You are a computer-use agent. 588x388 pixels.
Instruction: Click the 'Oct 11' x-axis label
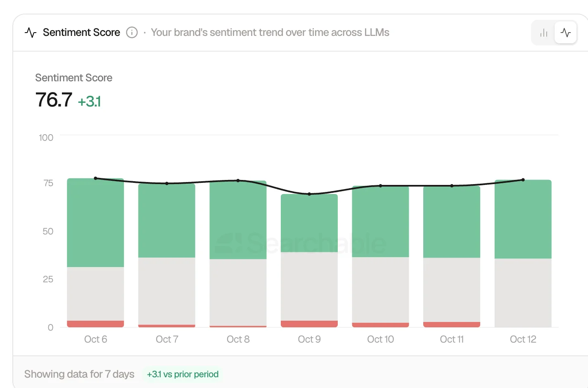click(452, 339)
